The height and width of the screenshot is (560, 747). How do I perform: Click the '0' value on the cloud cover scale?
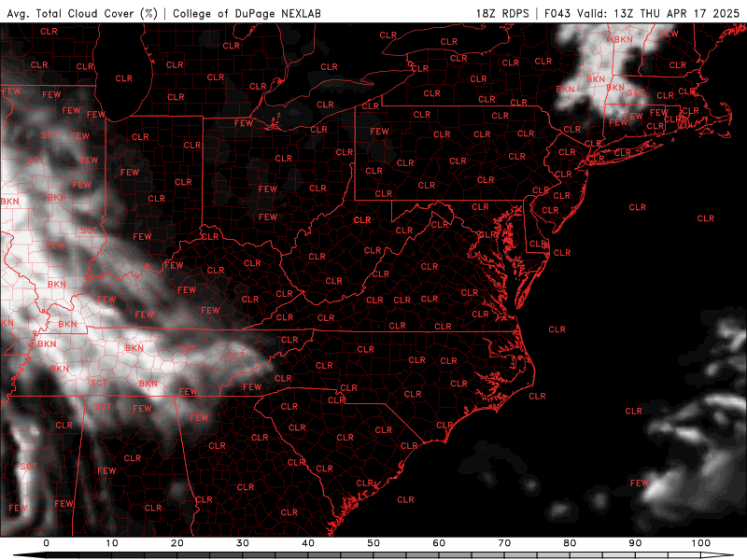(x=46, y=543)
